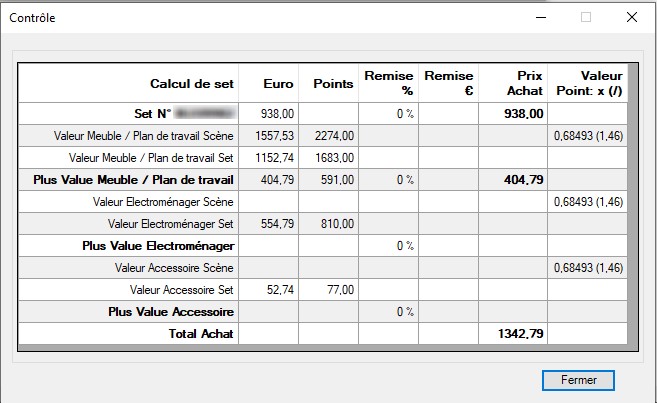
Task: Click the 810,00 Points cell
Action: 327,224
